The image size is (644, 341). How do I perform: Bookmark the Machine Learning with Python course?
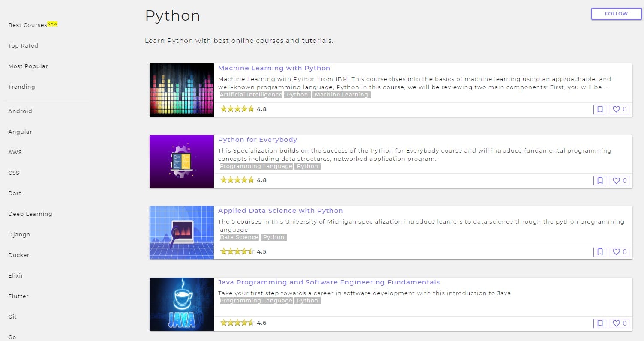tap(600, 109)
